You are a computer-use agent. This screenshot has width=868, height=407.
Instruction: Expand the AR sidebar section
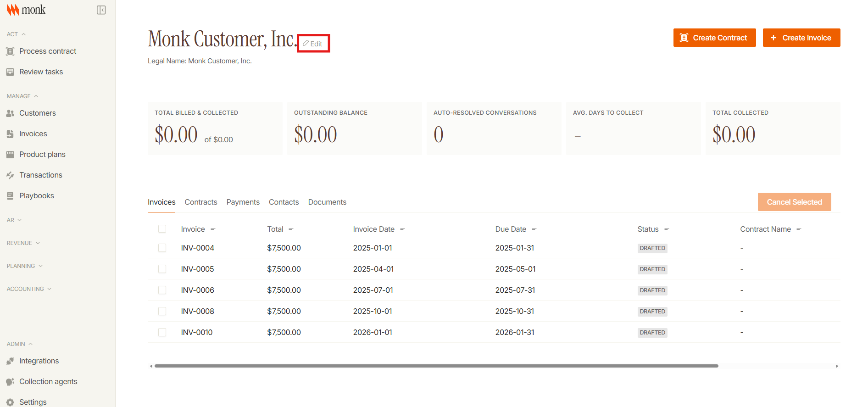tap(14, 220)
